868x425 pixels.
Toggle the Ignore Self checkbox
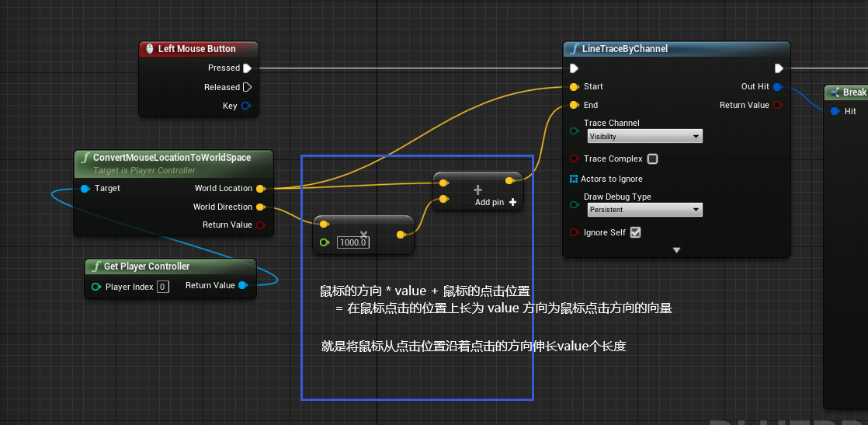point(636,233)
